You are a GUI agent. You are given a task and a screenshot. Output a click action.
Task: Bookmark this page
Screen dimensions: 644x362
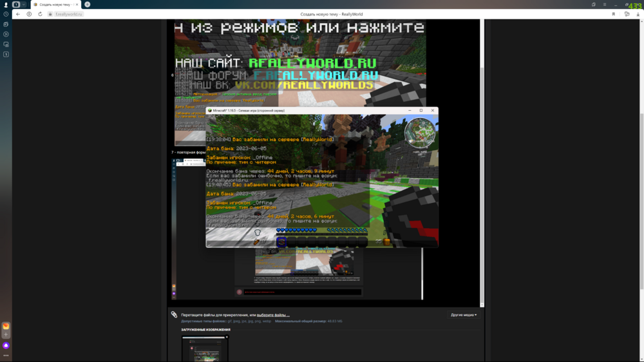coord(614,14)
